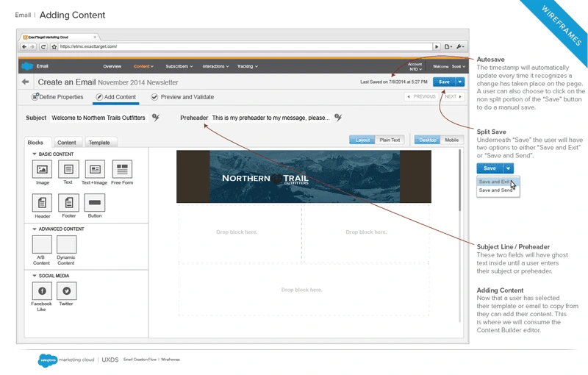Choose the Free Form block
This screenshot has height=375, width=588.
pos(122,170)
